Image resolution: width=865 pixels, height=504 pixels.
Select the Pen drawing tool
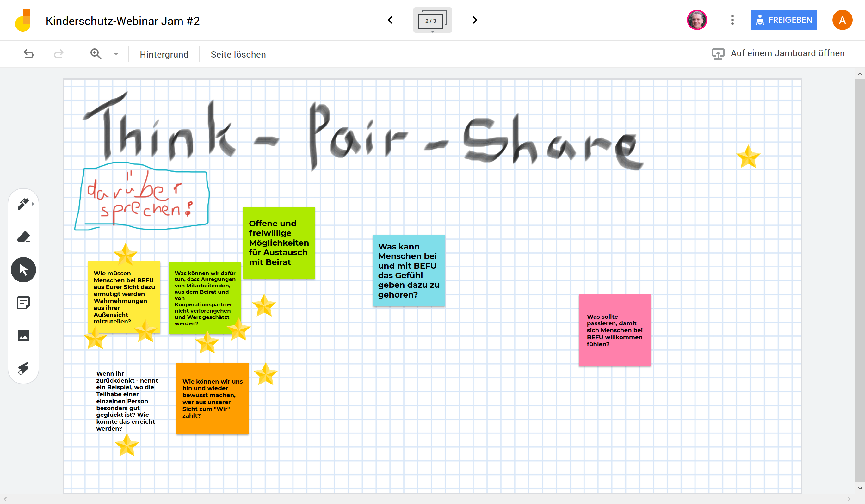click(x=23, y=204)
